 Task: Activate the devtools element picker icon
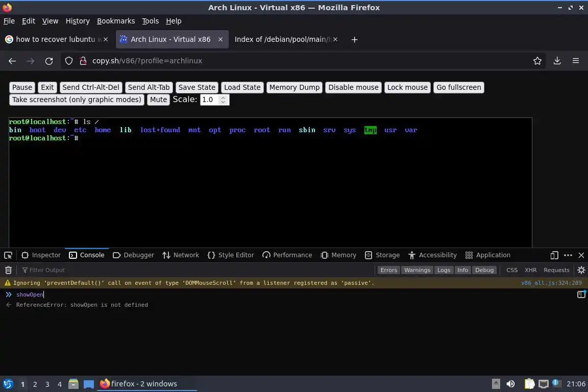8,255
